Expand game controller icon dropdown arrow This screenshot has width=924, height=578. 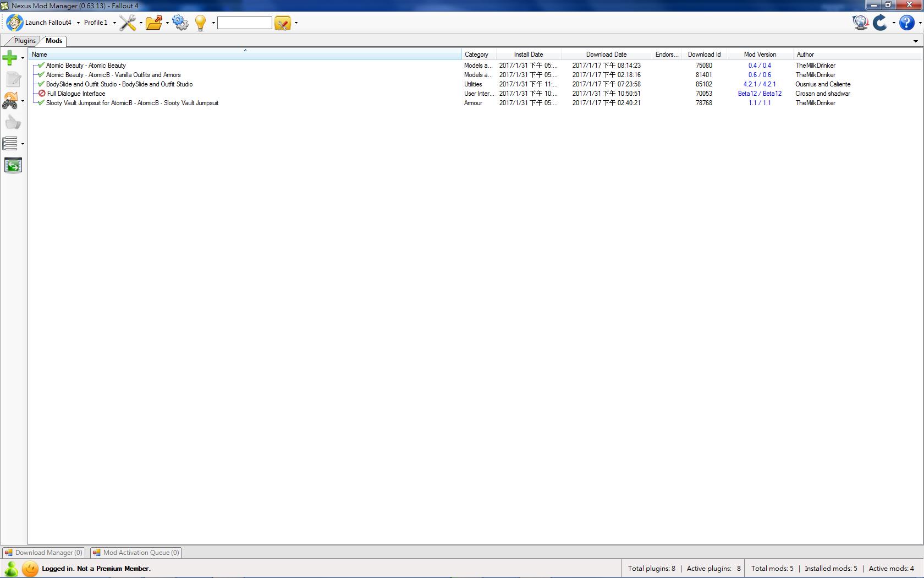23,101
